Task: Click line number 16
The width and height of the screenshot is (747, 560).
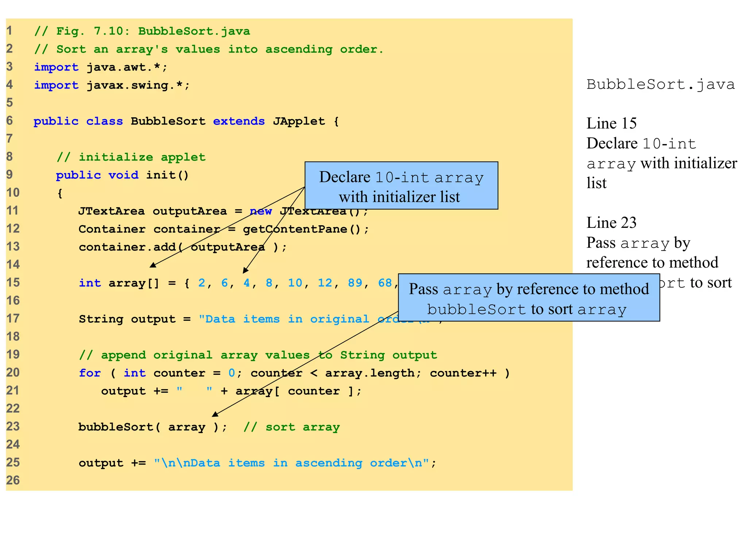Action: pos(13,300)
